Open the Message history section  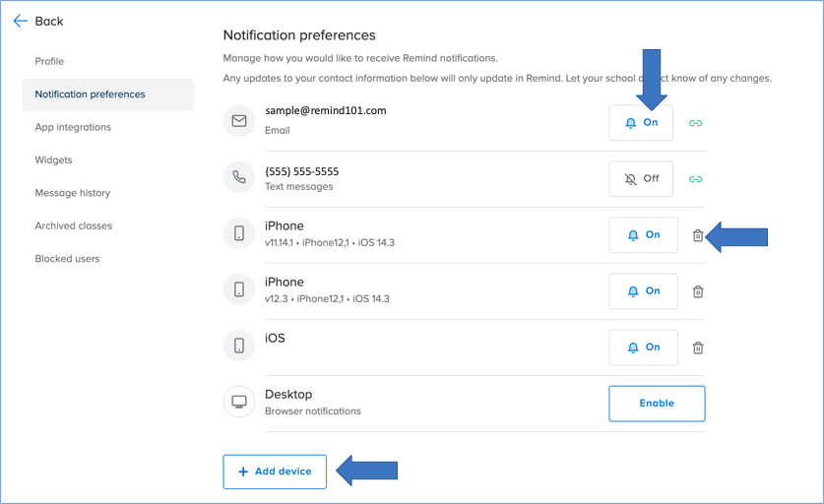pyautogui.click(x=73, y=193)
